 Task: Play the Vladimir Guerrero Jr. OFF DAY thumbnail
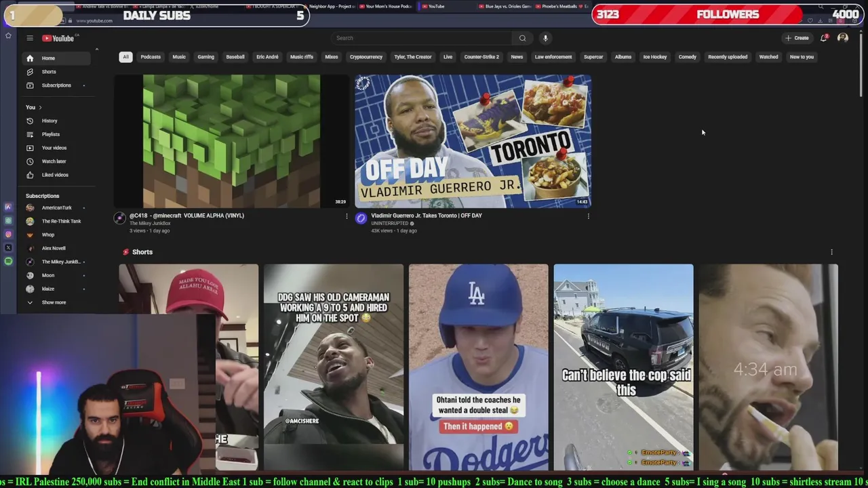tap(473, 141)
